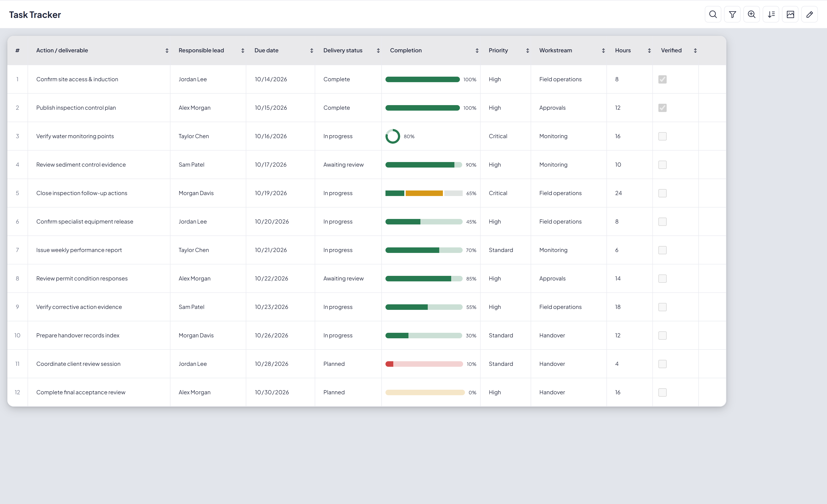Image resolution: width=827 pixels, height=504 pixels.
Task: Click the image export icon
Action: (x=790, y=14)
